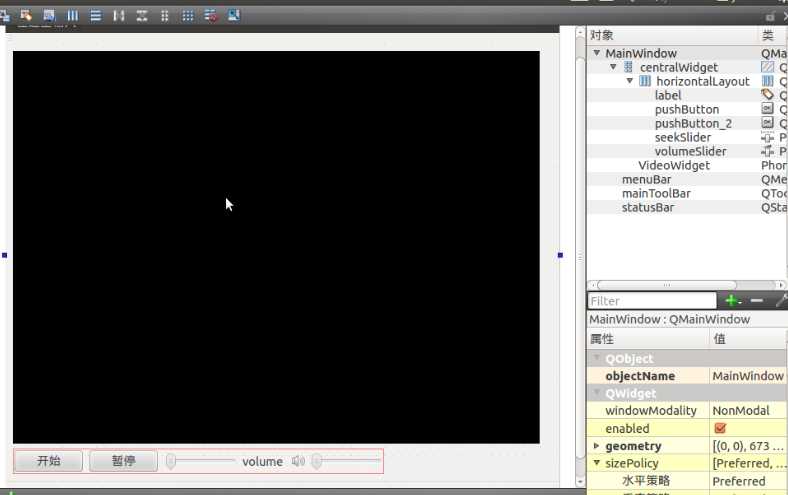Select menuBar in object tree
Image resolution: width=788 pixels, height=495 pixels.
tap(646, 179)
